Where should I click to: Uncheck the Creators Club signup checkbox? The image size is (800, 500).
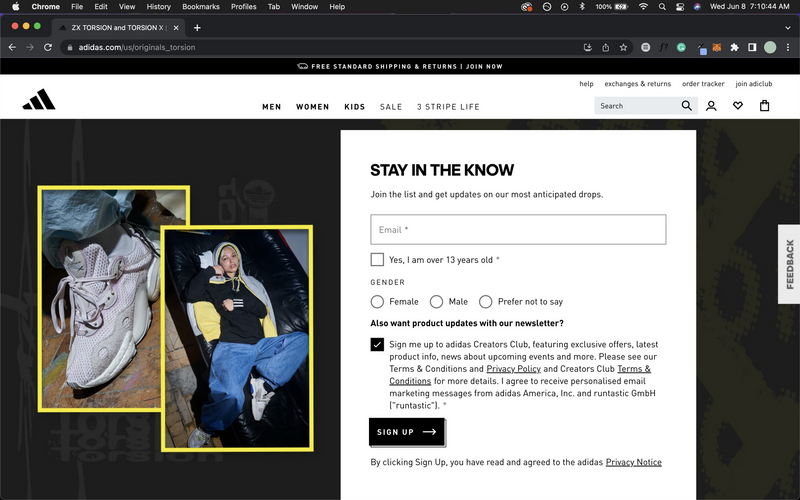(x=377, y=344)
